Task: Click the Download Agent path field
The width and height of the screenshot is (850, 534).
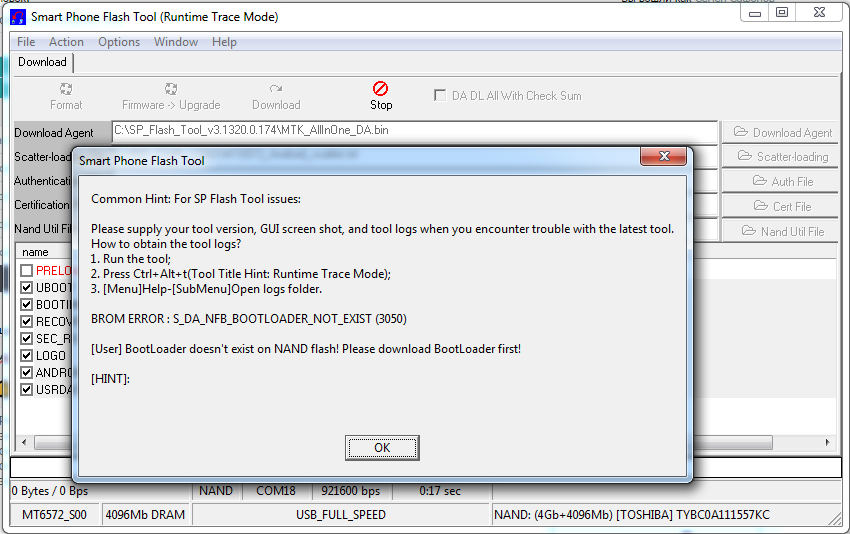Action: coord(415,131)
